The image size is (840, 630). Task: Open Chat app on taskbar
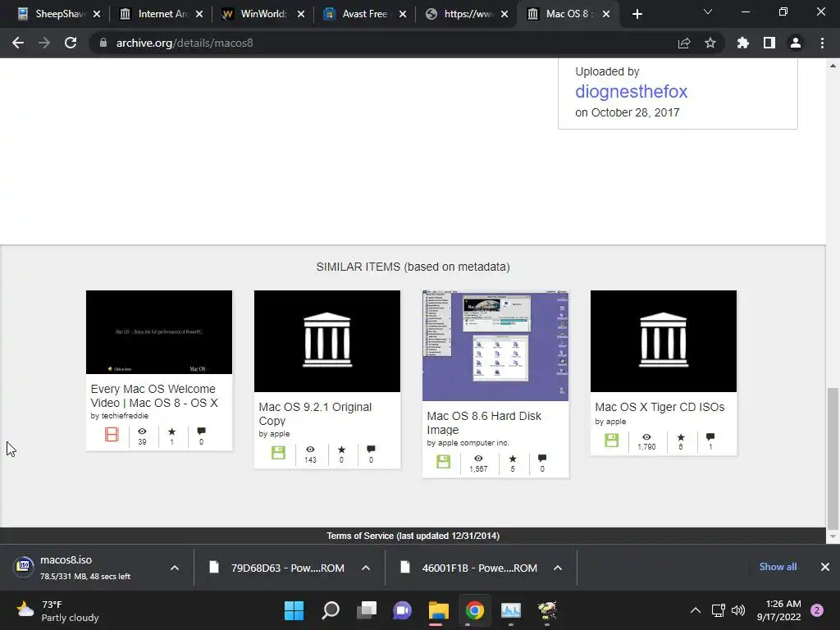tap(402, 610)
